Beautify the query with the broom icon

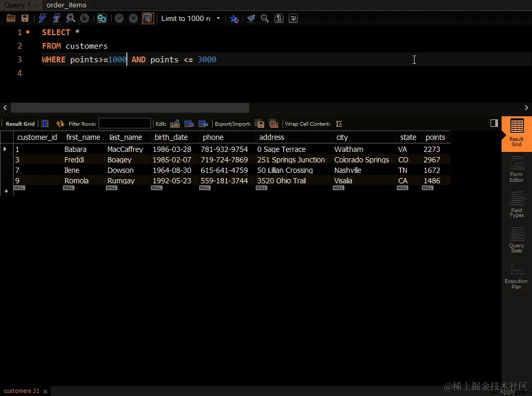[251, 18]
